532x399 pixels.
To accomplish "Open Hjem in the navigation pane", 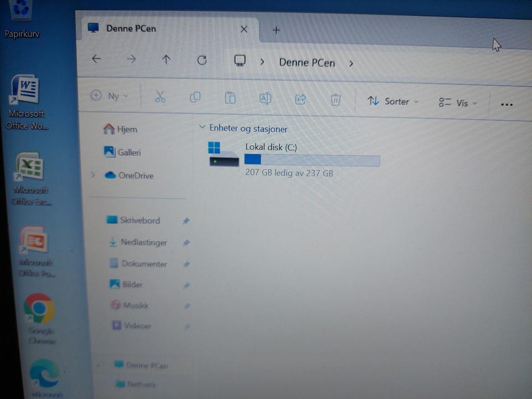I will tap(120, 129).
